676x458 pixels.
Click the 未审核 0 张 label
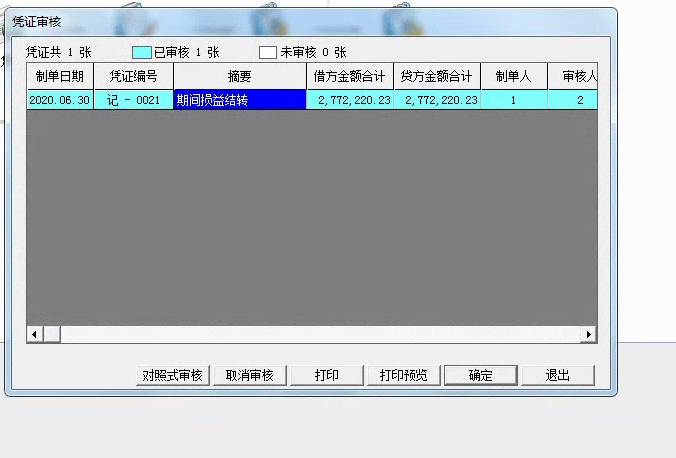click(x=313, y=53)
